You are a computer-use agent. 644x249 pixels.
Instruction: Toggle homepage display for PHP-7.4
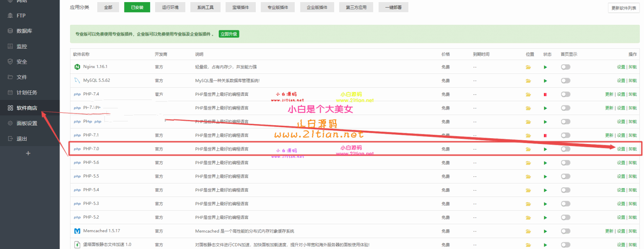click(566, 94)
